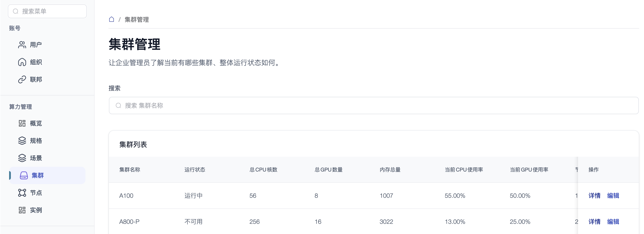Click the 运行状态 column header
This screenshot has height=234, width=644.
(195, 170)
